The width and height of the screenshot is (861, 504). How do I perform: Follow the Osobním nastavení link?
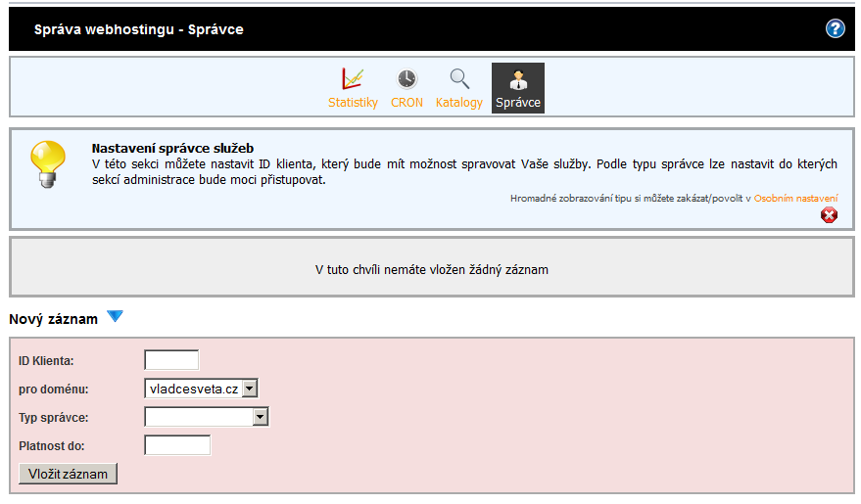point(795,198)
